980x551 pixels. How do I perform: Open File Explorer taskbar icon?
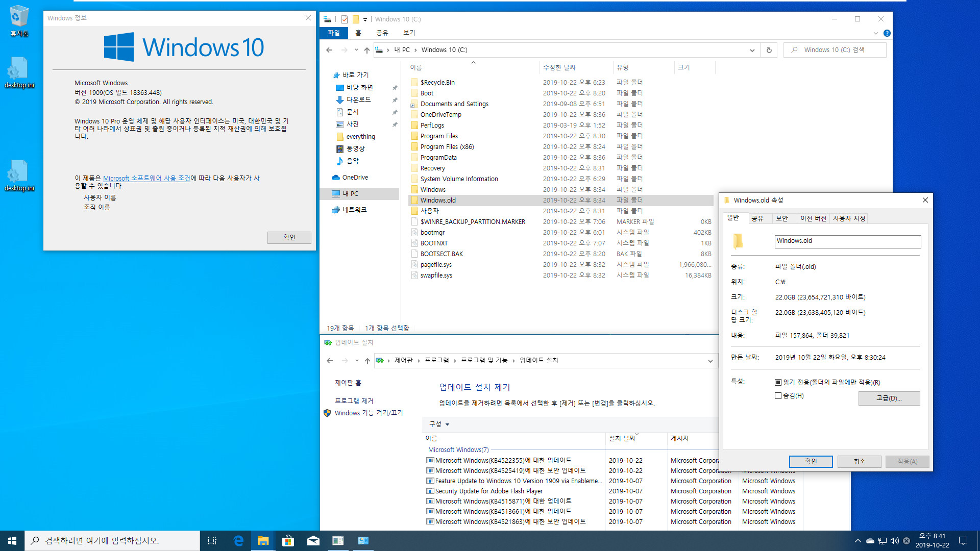tap(263, 541)
